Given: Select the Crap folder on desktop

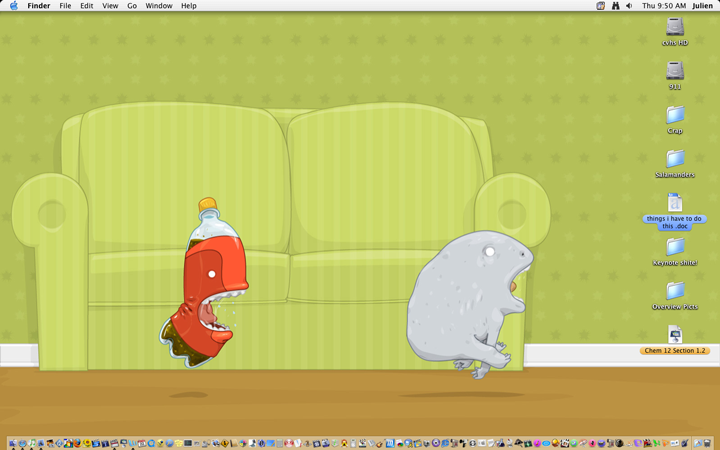Looking at the screenshot, I should tap(675, 119).
